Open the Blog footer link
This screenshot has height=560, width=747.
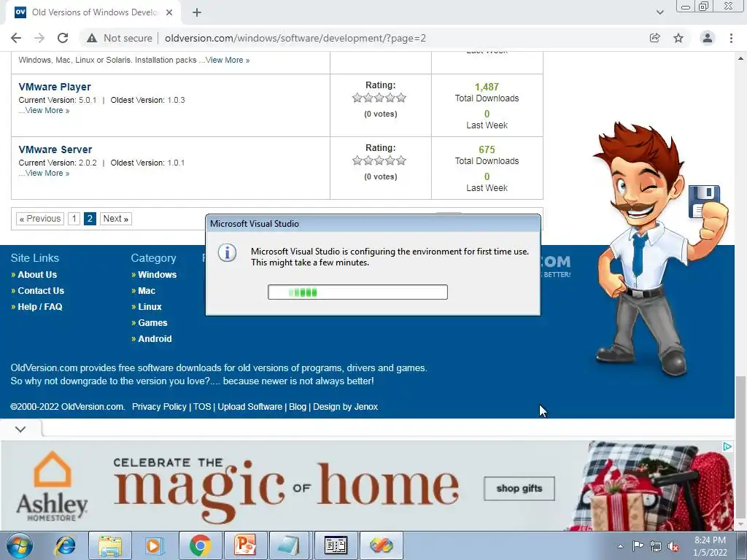(x=298, y=407)
